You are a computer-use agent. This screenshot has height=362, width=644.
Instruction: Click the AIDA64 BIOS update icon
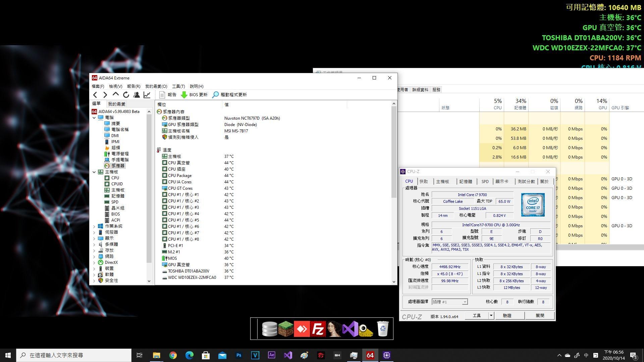[185, 95]
